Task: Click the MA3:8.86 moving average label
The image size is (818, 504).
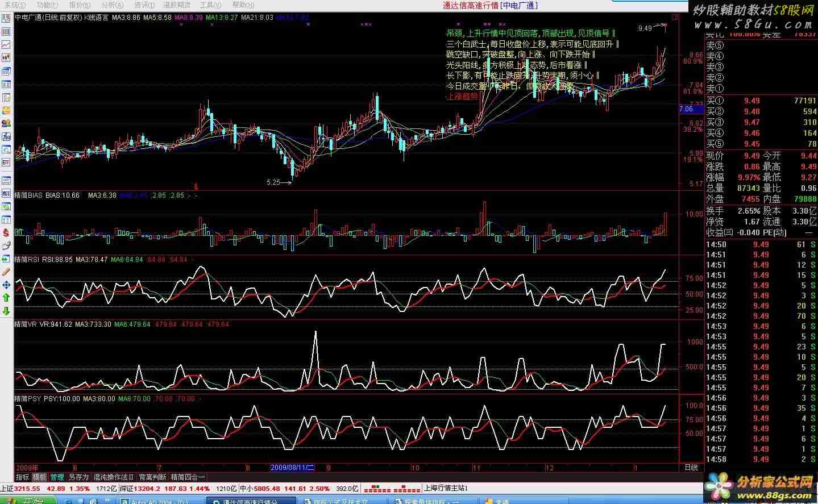Action: (x=126, y=18)
